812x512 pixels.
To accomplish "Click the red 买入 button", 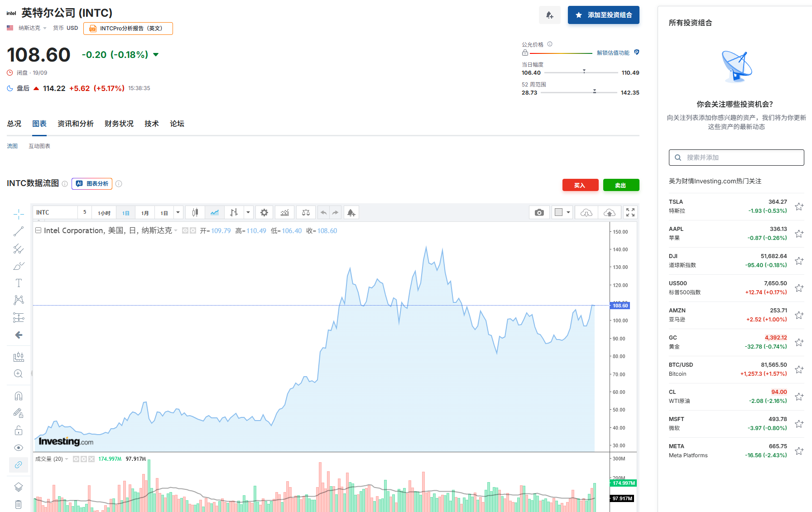I will pos(581,185).
